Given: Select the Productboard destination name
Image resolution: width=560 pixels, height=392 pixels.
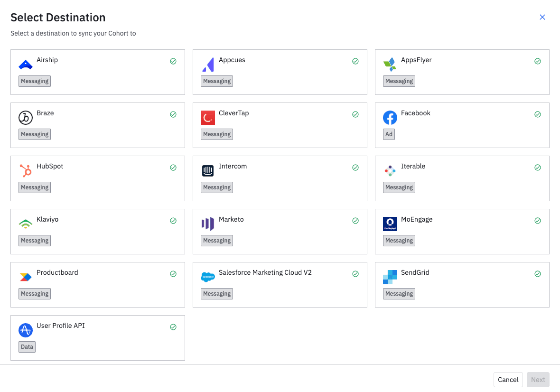Looking at the screenshot, I should 57,272.
